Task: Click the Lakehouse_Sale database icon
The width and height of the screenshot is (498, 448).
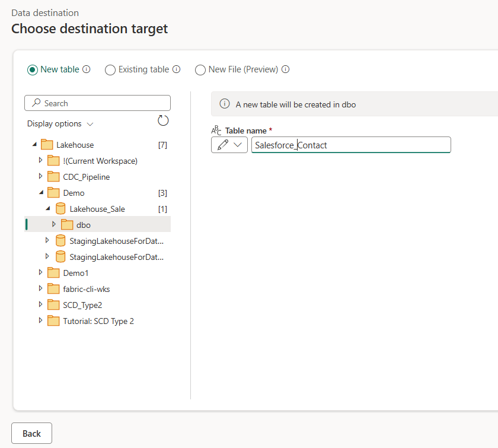Action: point(60,209)
